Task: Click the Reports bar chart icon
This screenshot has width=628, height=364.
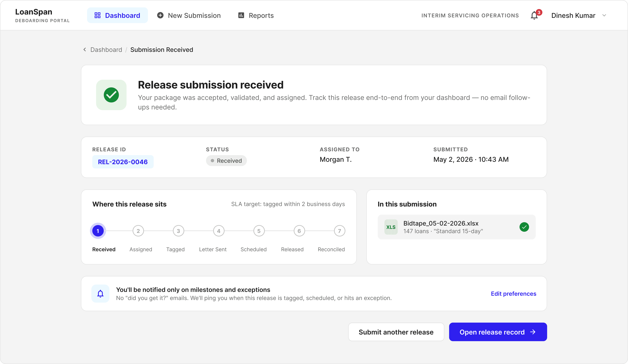Action: pos(241,15)
